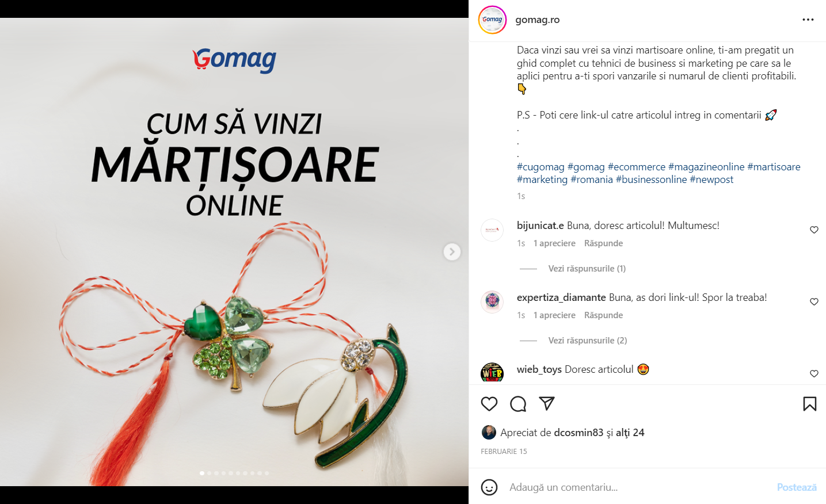Click the #ecommerce hashtag
The image size is (826, 504).
(637, 167)
